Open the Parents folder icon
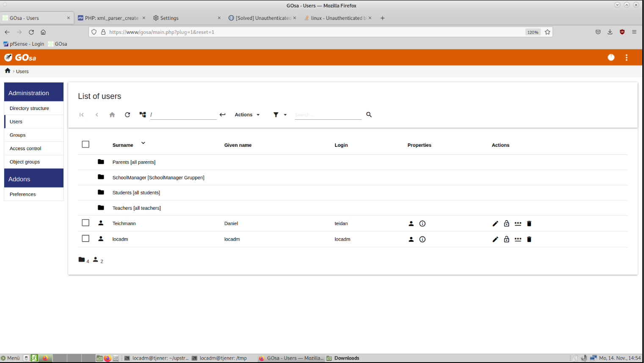This screenshot has height=363, width=644. point(101,162)
